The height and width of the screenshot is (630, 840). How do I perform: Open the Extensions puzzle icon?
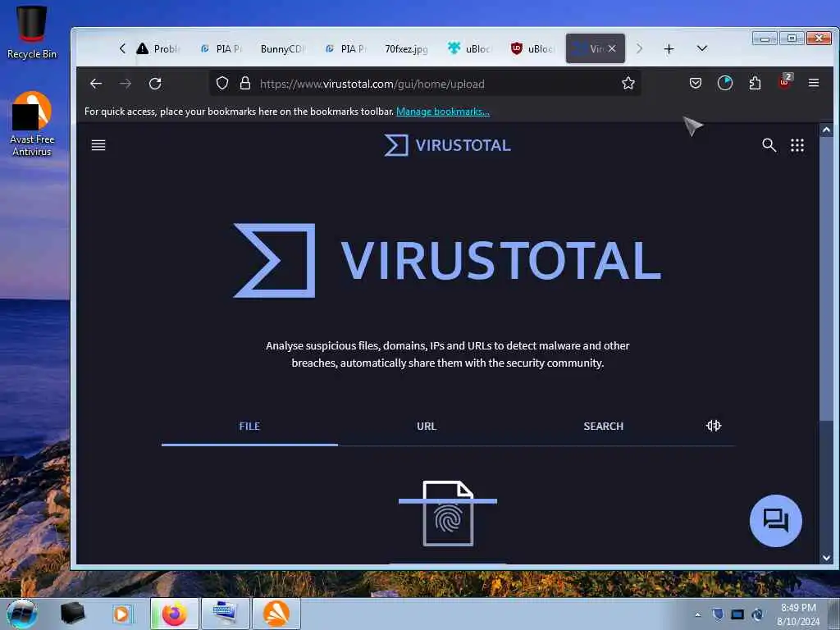(x=755, y=83)
